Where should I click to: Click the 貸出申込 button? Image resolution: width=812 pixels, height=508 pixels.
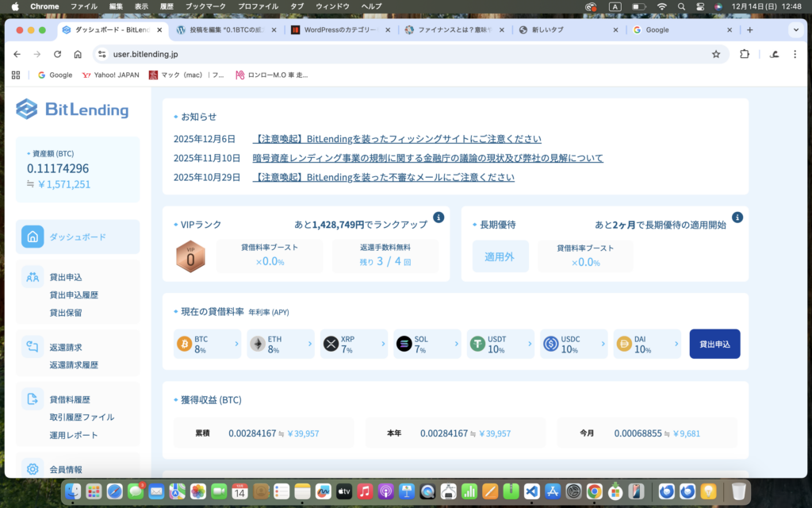(x=714, y=344)
